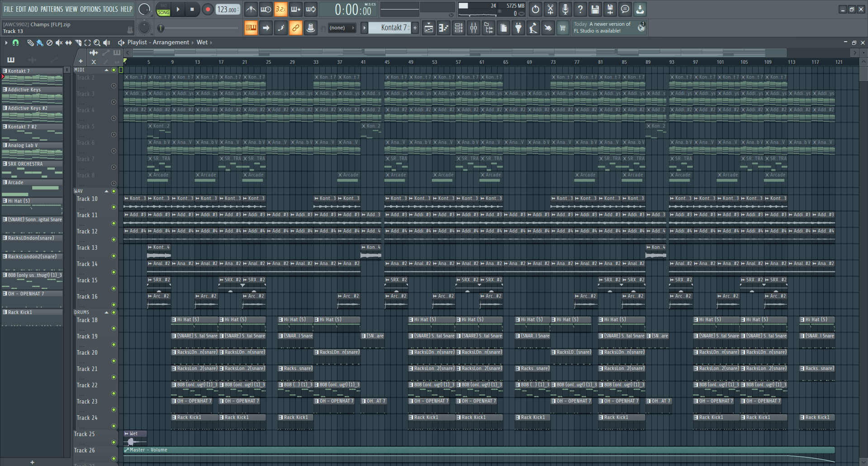
Task: Collapse the DRUMS track group
Action: 107,313
